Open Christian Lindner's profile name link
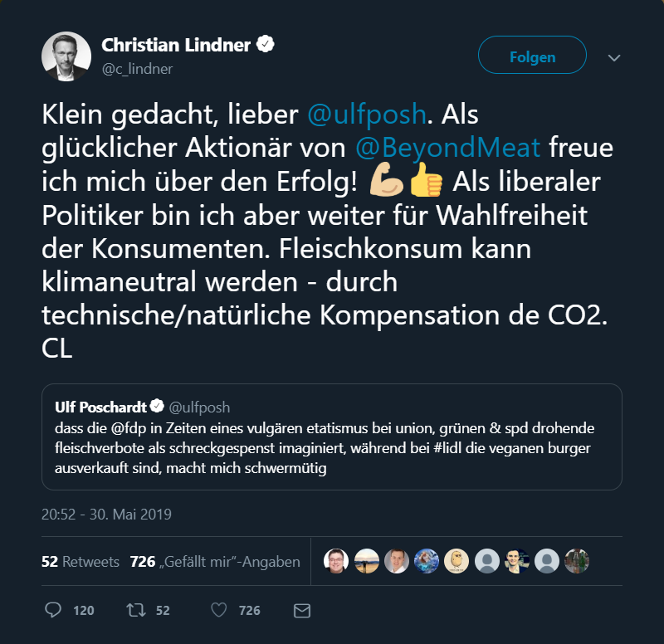Screen dimensions: 664x644 click(176, 45)
